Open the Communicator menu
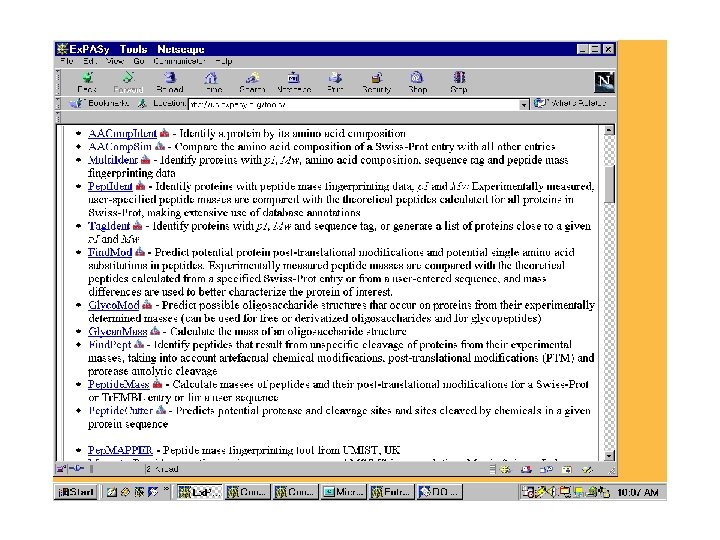The height and width of the screenshot is (540, 720). click(x=179, y=61)
